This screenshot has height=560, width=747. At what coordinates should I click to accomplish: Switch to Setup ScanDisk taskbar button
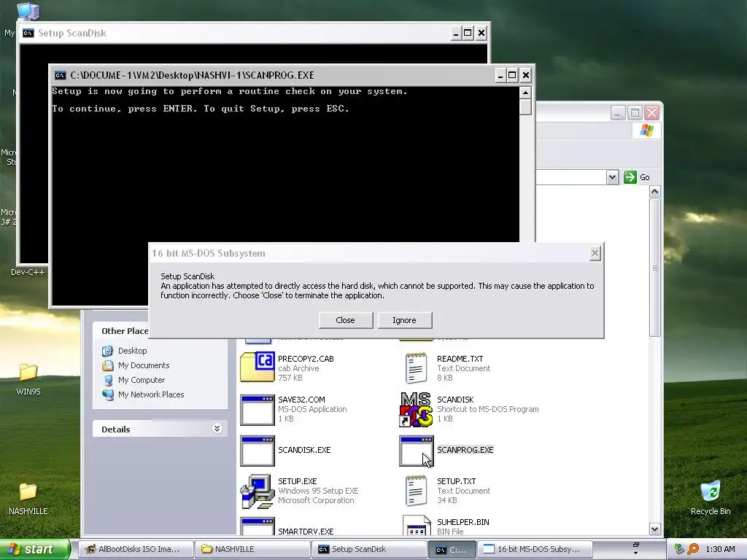click(369, 549)
